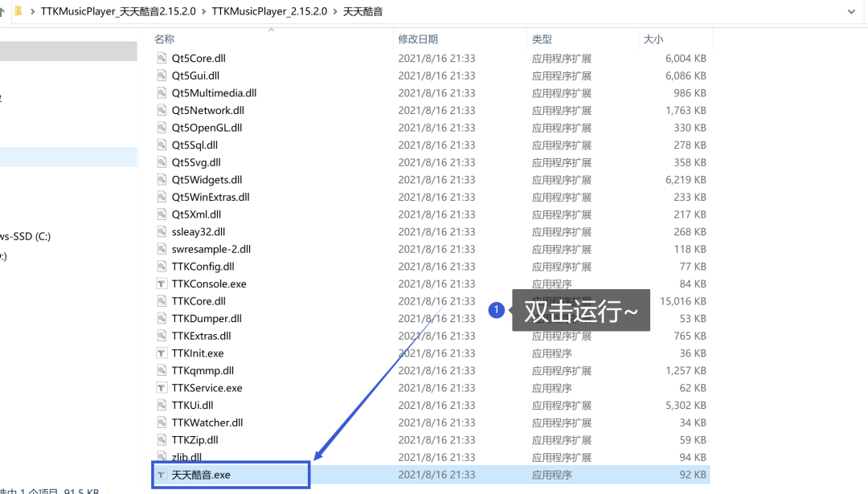Click 应用程序 type cell of TTKInit.exe
This screenshot has width=868, height=494.
coord(552,353)
